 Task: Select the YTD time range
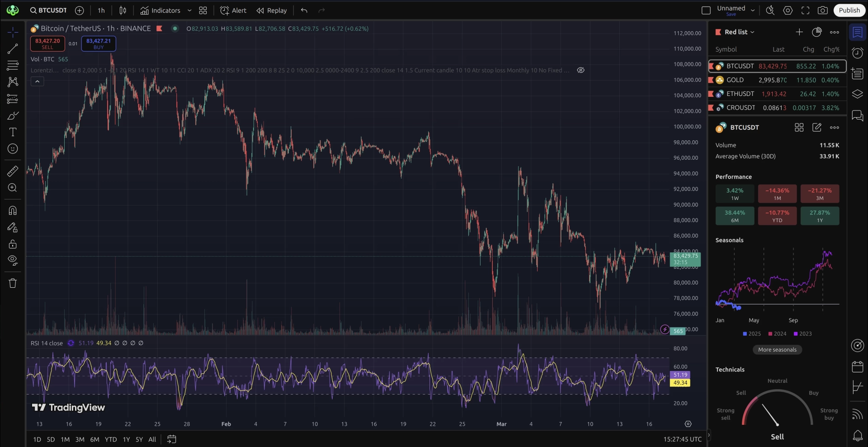point(111,439)
